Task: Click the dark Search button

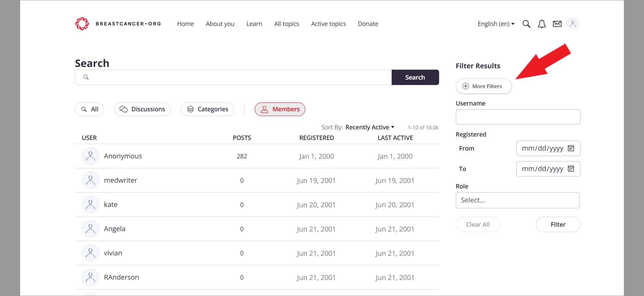Action: pyautogui.click(x=415, y=77)
